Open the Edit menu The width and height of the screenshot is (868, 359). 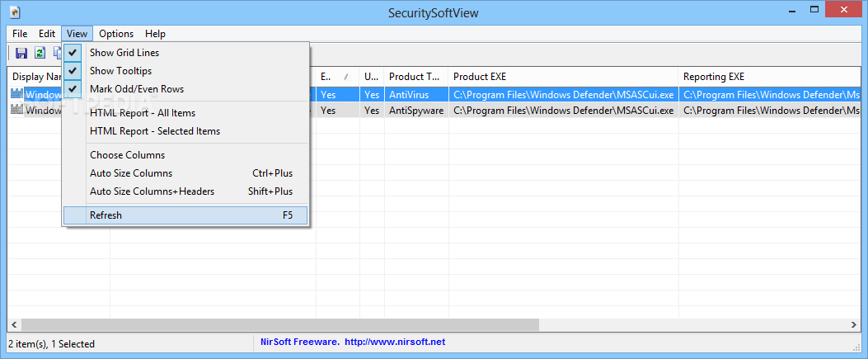tap(47, 34)
